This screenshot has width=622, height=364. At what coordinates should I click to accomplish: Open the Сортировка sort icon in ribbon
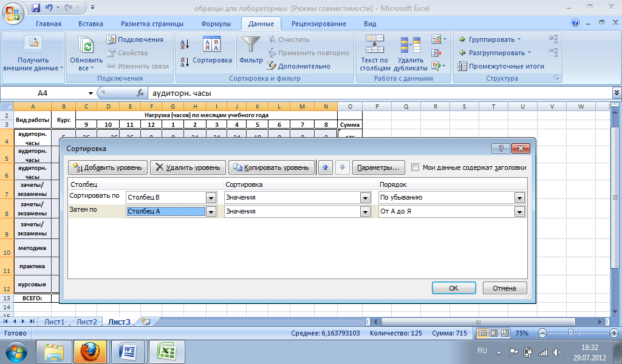212,44
